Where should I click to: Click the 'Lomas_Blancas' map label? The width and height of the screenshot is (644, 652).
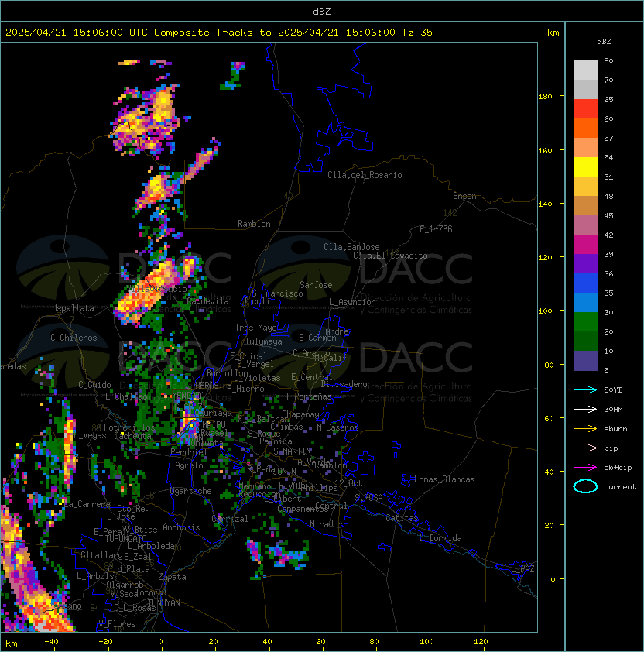point(444,479)
